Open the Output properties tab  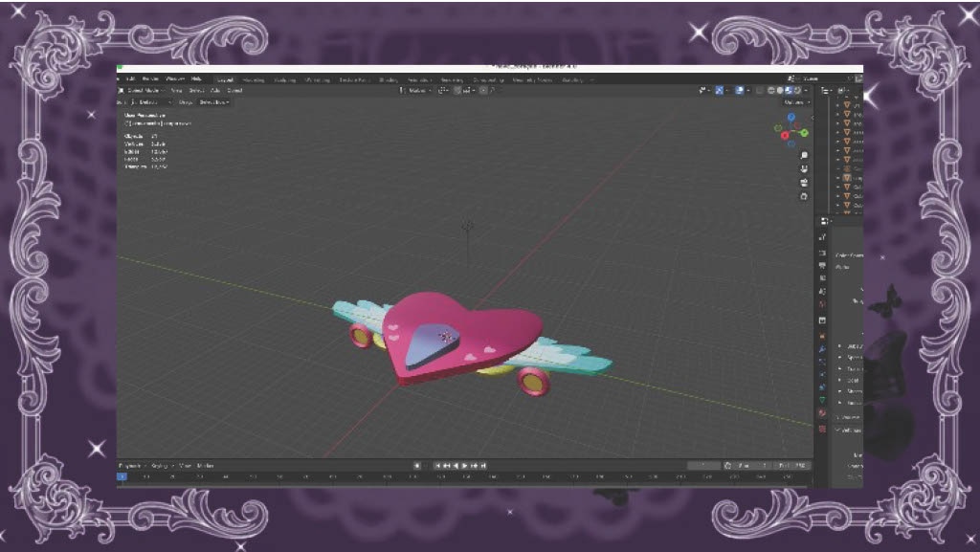822,266
